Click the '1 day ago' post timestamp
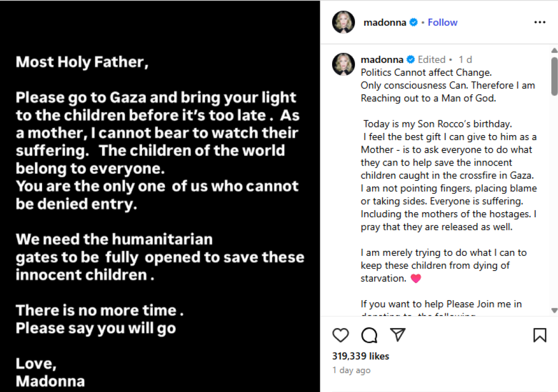Image resolution: width=558 pixels, height=392 pixels. click(351, 370)
